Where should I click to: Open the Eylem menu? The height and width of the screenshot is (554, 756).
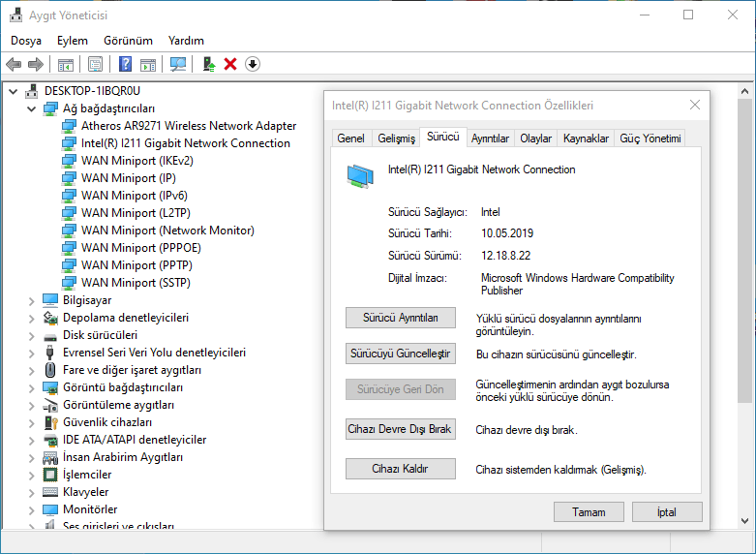[73, 41]
